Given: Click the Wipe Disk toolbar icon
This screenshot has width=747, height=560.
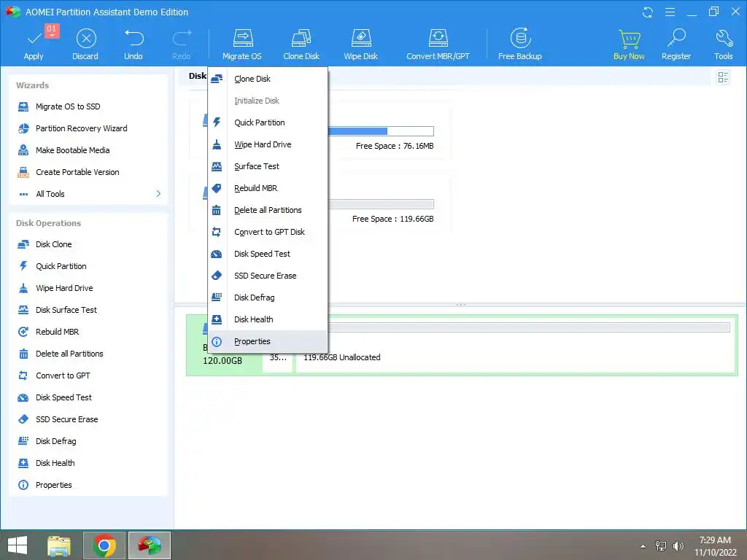Looking at the screenshot, I should (x=360, y=38).
